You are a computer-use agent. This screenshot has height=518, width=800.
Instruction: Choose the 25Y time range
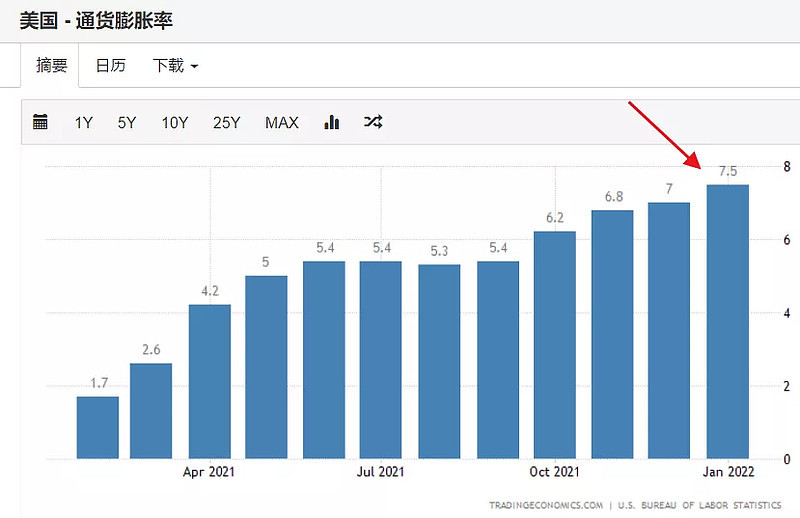coord(227,122)
